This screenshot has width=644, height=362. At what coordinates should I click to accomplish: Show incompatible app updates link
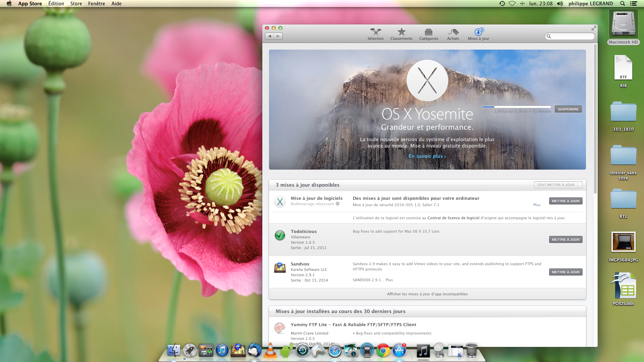(x=427, y=294)
